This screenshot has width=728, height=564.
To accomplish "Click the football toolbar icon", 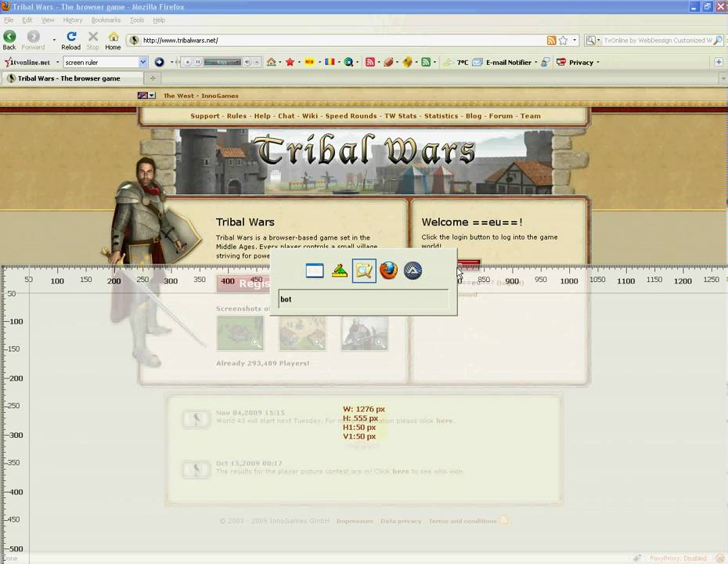I will pyautogui.click(x=388, y=62).
